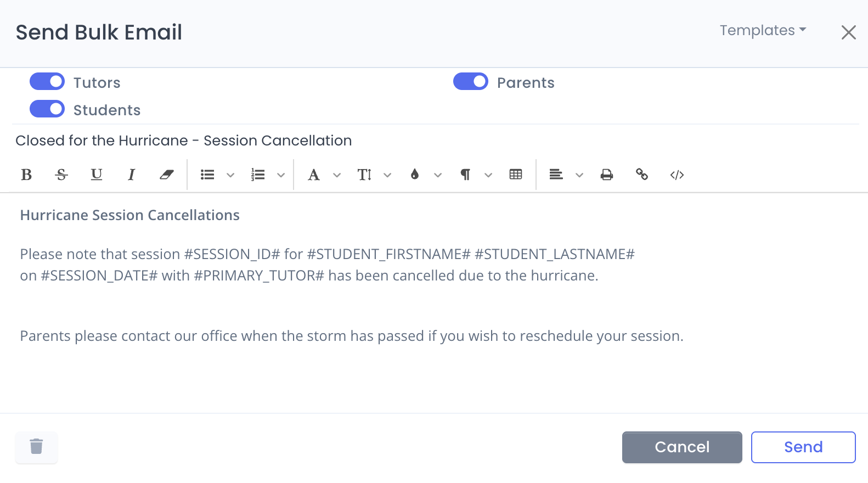Open text color droplet icon
The image size is (868, 483).
(415, 175)
